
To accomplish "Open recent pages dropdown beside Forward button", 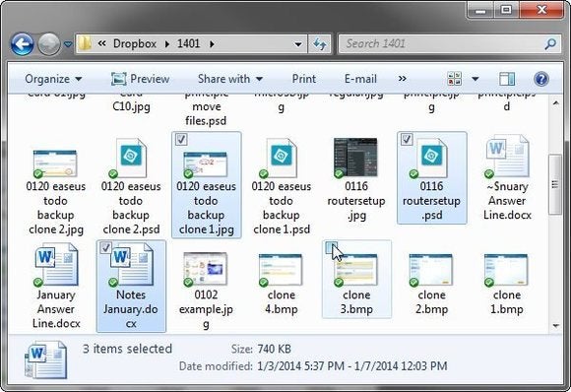I will (68, 44).
